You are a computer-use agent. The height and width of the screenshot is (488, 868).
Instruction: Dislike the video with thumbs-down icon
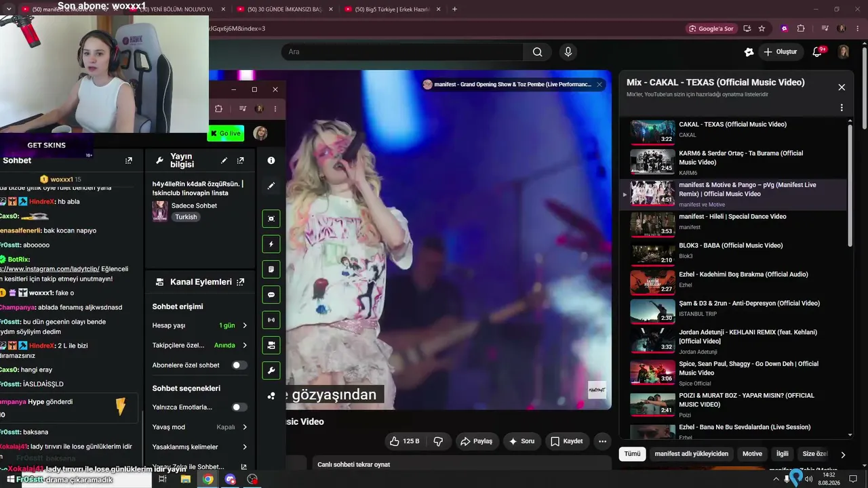[438, 441]
